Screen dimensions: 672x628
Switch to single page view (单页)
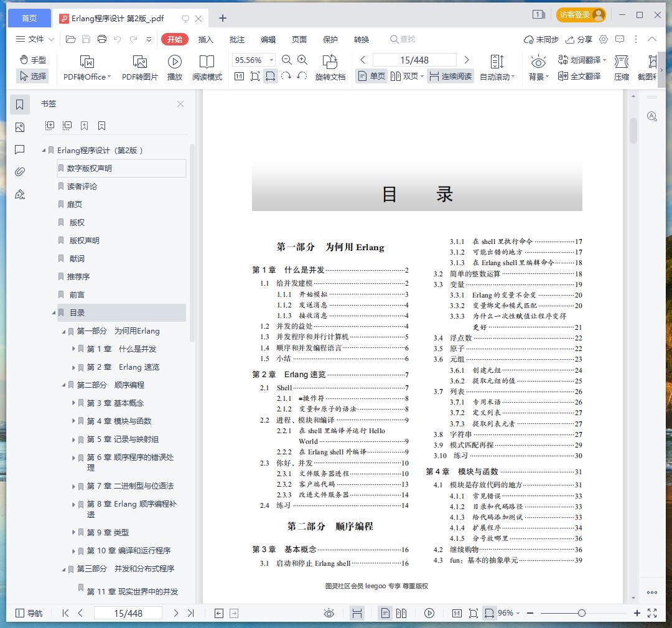[371, 77]
